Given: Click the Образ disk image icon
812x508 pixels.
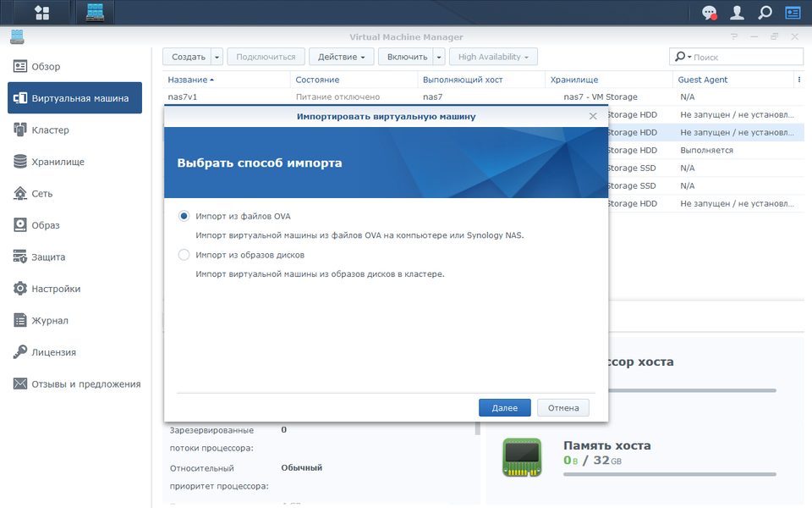Looking at the screenshot, I should (x=20, y=225).
